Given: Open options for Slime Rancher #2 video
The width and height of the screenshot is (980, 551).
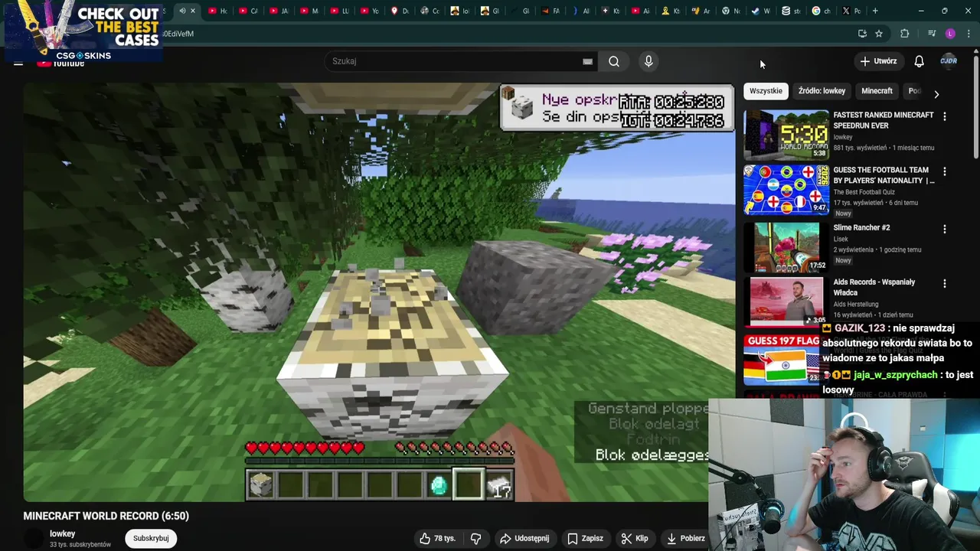Looking at the screenshot, I should (x=944, y=229).
